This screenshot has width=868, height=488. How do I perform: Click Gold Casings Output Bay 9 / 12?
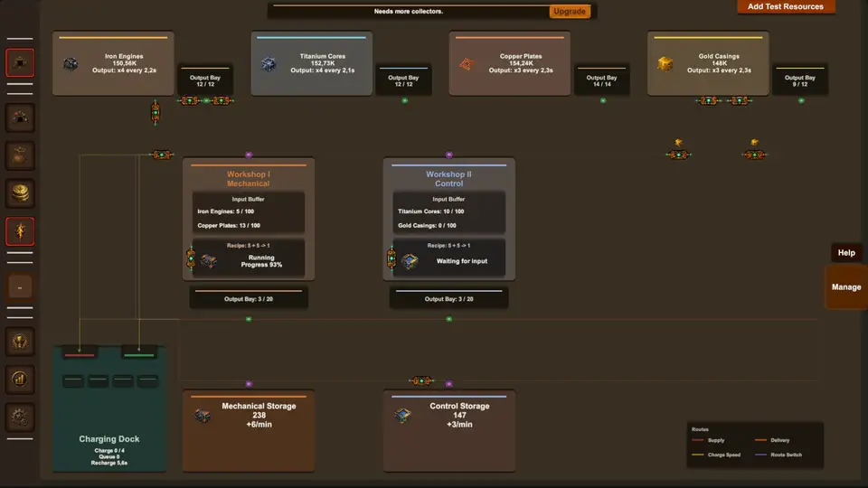click(x=800, y=80)
